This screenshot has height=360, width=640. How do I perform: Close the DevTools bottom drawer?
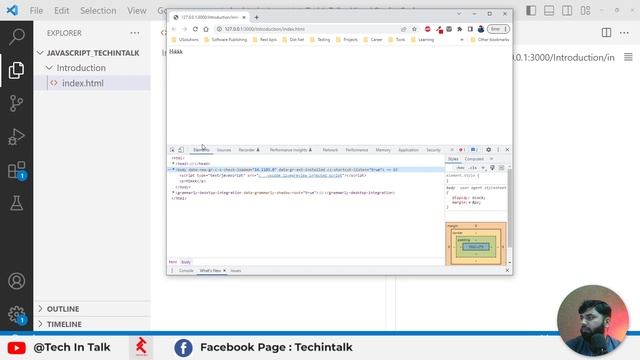click(507, 271)
